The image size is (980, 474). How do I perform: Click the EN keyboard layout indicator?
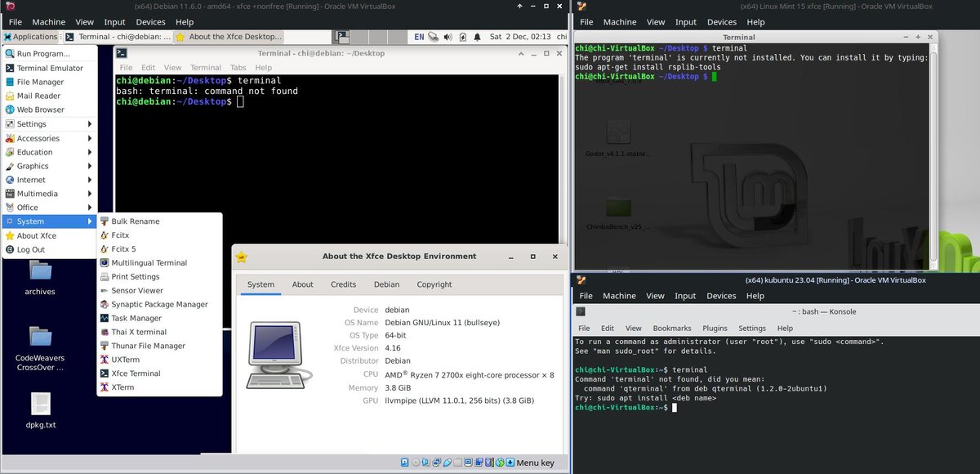tap(419, 37)
